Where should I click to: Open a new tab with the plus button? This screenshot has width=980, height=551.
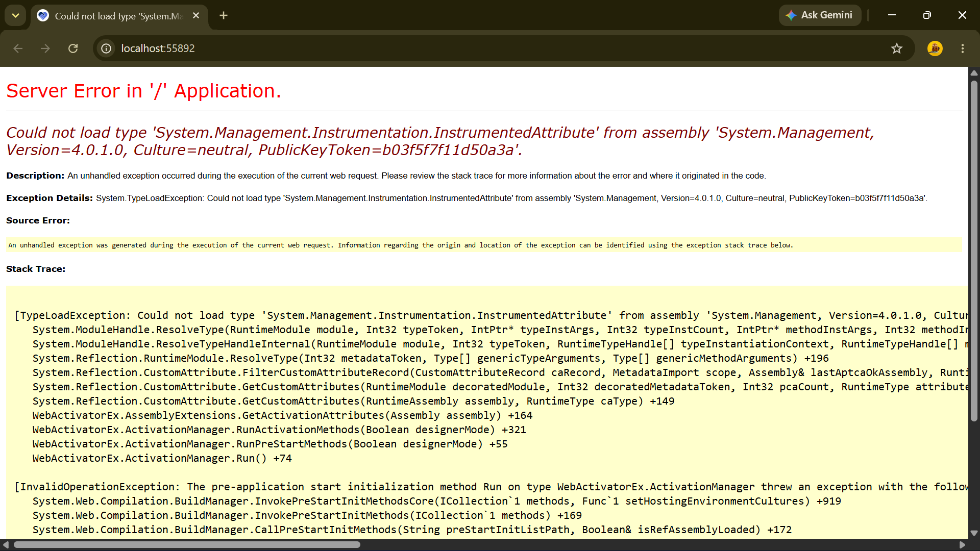[x=224, y=16]
